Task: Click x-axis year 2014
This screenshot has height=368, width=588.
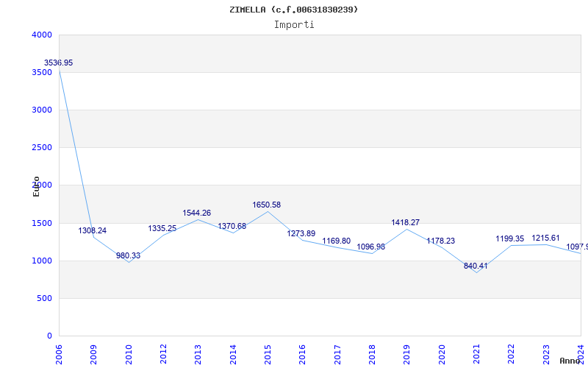Action: coord(233,355)
